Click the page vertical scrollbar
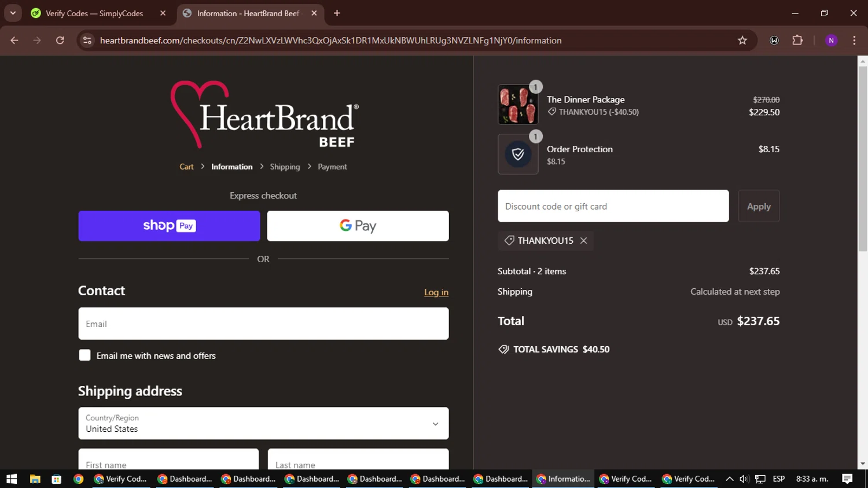 [863, 159]
